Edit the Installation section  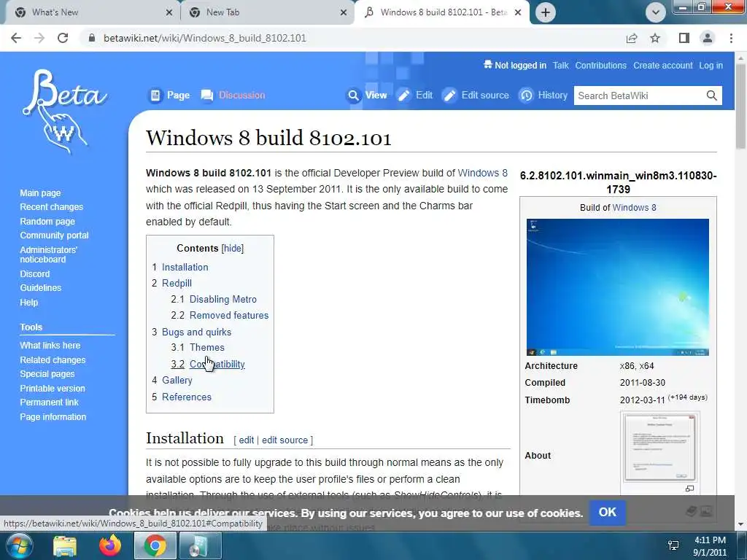coord(247,440)
